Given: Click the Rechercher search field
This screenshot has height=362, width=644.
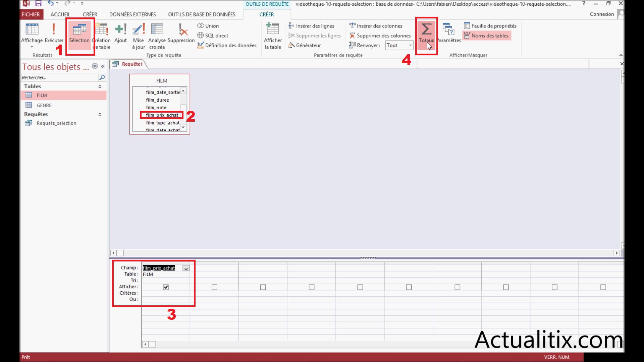Looking at the screenshot, I should [59, 77].
